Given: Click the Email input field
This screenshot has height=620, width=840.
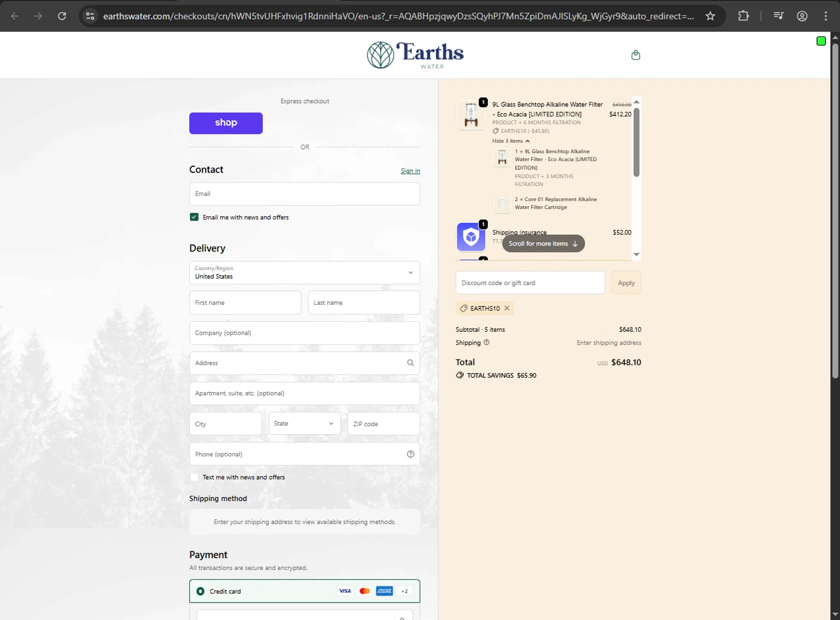Looking at the screenshot, I should [x=305, y=194].
